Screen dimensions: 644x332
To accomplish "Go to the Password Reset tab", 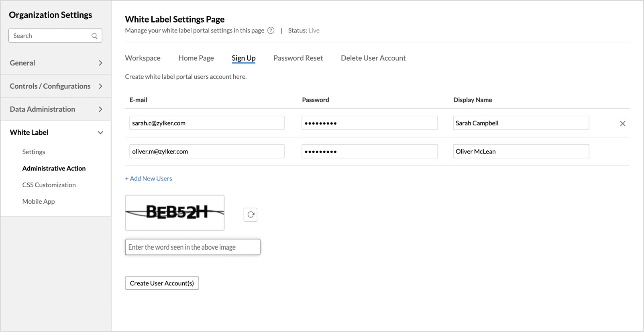I will [298, 58].
